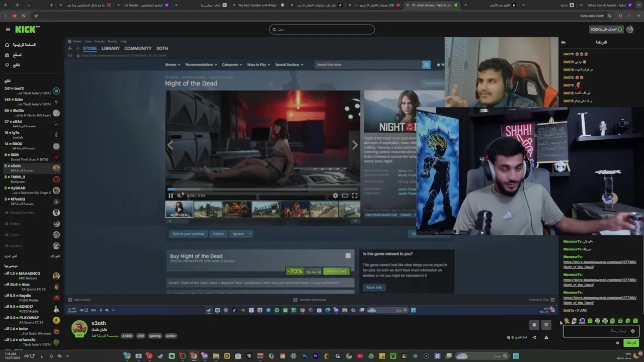Open the View menu in Steam window

[88, 41]
